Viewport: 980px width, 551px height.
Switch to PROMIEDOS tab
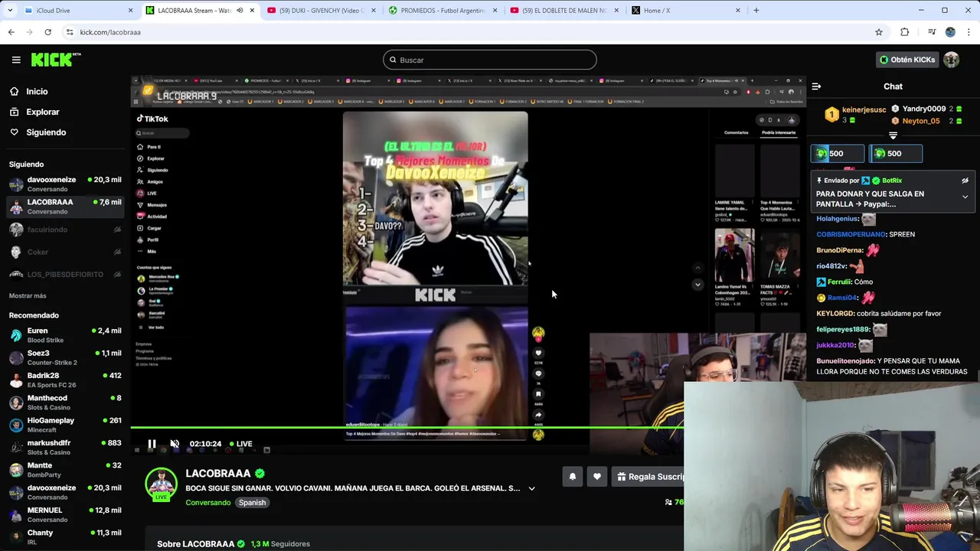[x=442, y=11]
